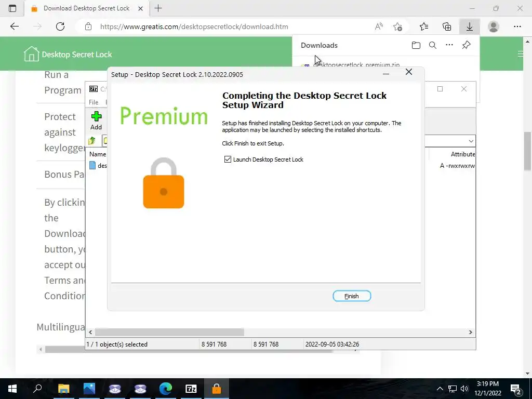Click the downloaded desktopsecretlock_premium.zip entry
Viewport: 532px width, 399px height.
click(x=356, y=64)
